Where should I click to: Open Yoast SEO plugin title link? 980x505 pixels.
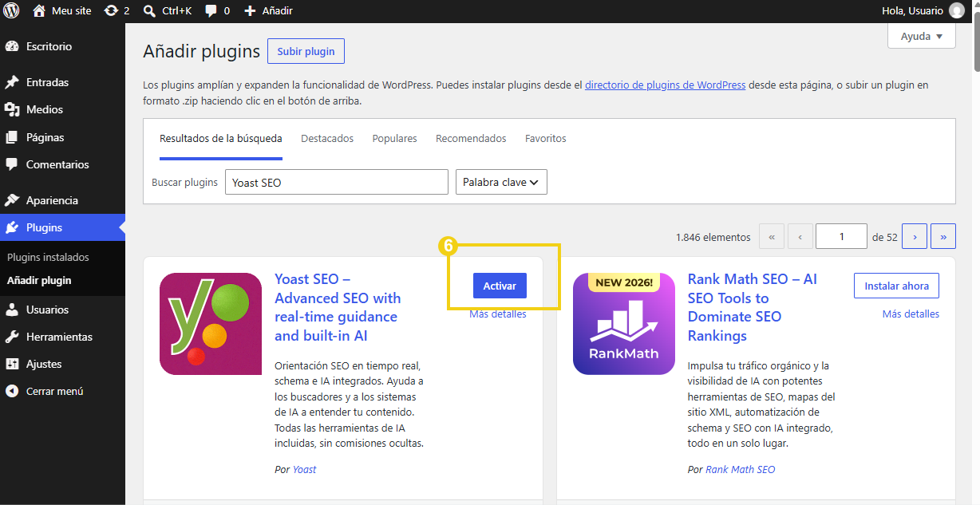pyautogui.click(x=338, y=307)
